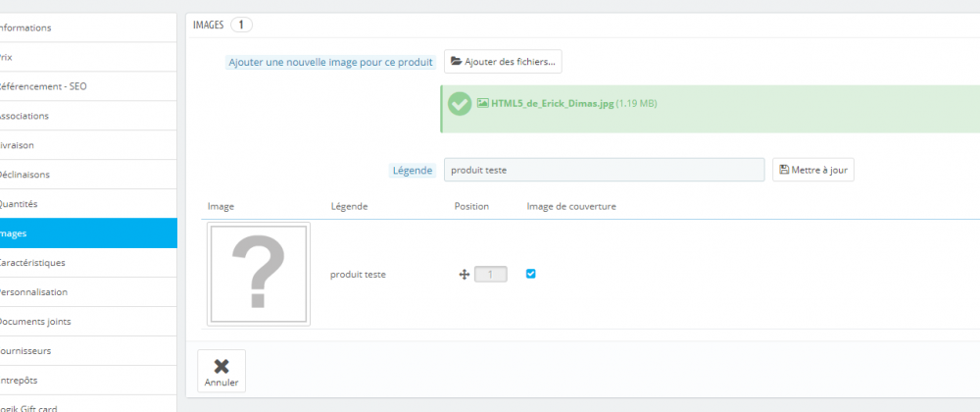Screen dimensions: 980x412
Task: Open the Caractéristiques tab
Action: click(87, 263)
